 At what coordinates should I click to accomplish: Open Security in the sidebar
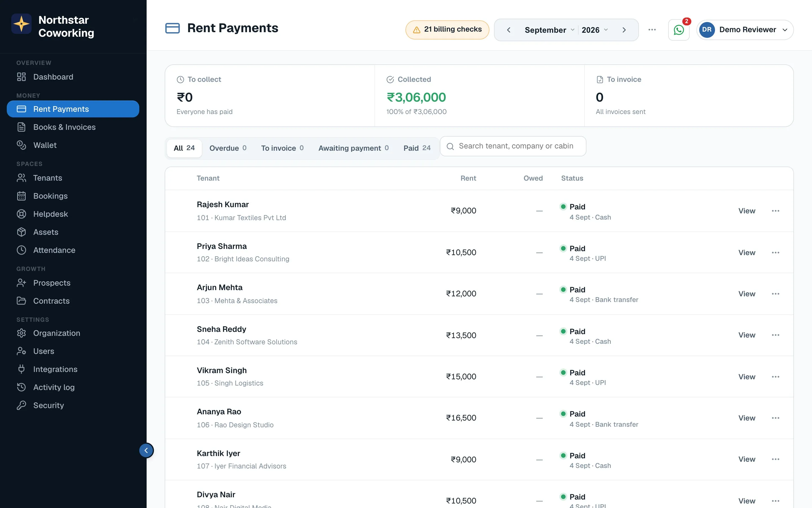[x=73, y=406]
